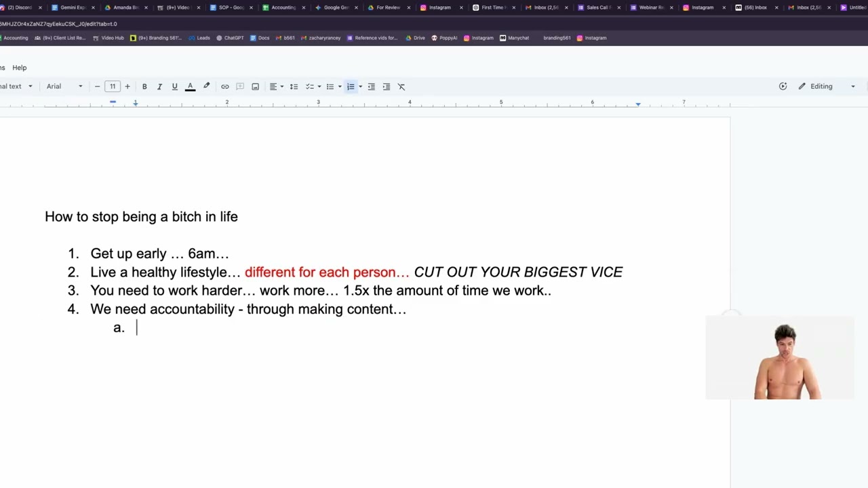
Task: Open the Manychat bookmark
Action: pos(514,38)
